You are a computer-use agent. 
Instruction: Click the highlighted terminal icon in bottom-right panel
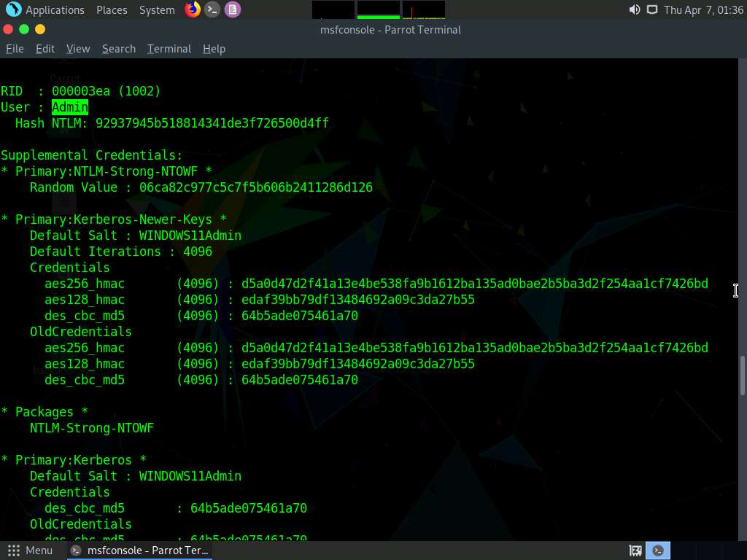659,551
